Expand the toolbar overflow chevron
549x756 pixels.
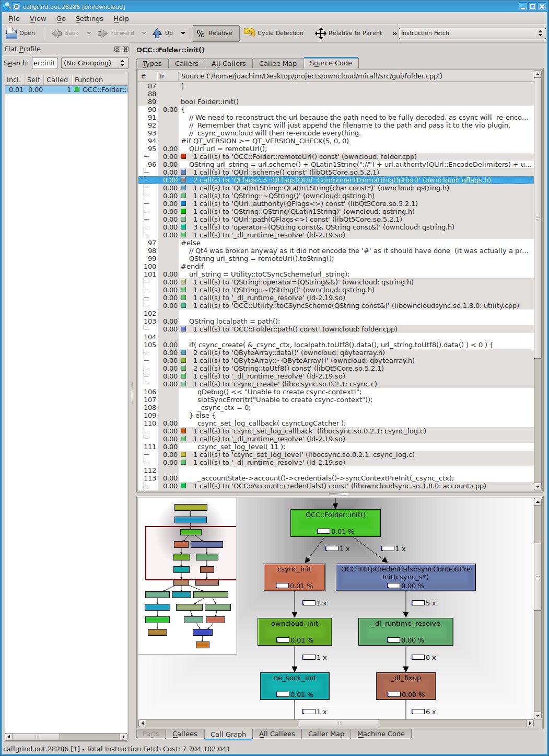(394, 33)
